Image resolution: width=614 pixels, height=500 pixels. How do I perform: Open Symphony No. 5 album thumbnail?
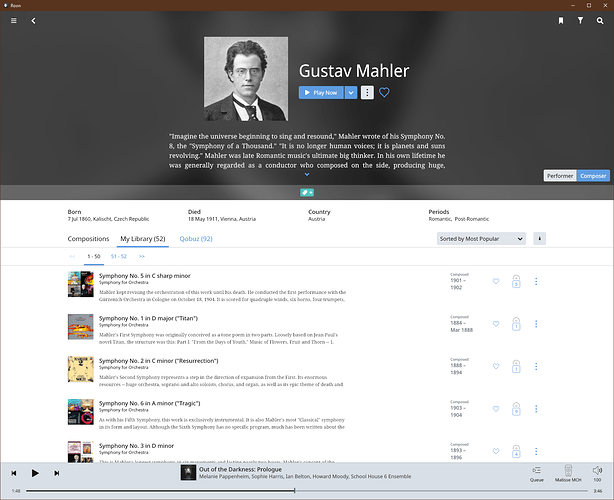[x=81, y=284]
